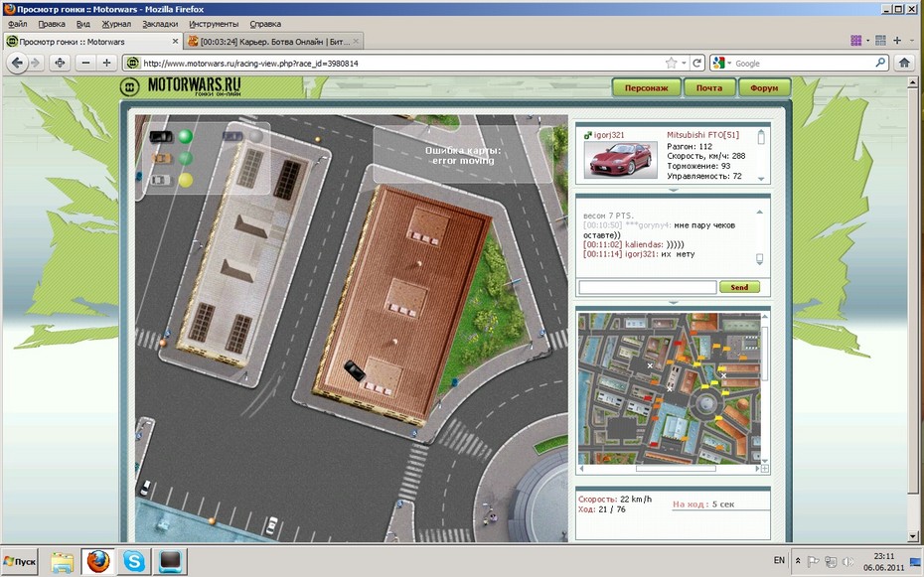Image resolution: width=924 pixels, height=577 pixels.
Task: Click the Персонаж button
Action: (x=647, y=87)
